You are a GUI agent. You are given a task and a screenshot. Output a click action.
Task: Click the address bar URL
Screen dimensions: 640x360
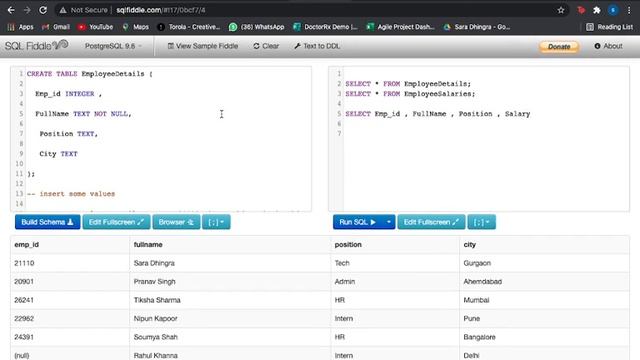(x=161, y=10)
